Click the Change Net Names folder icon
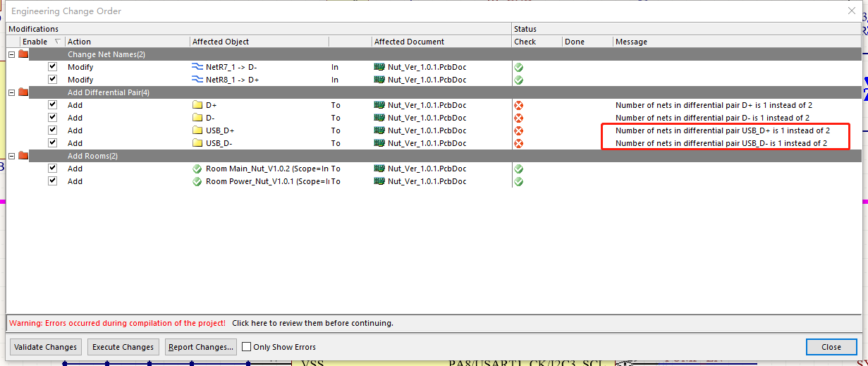Image resolution: width=868 pixels, height=366 pixels. [x=24, y=54]
